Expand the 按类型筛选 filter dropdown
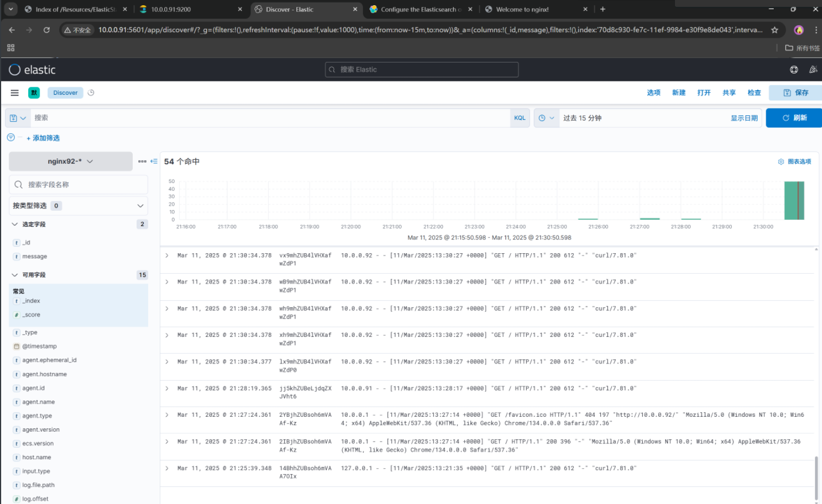 pos(79,206)
